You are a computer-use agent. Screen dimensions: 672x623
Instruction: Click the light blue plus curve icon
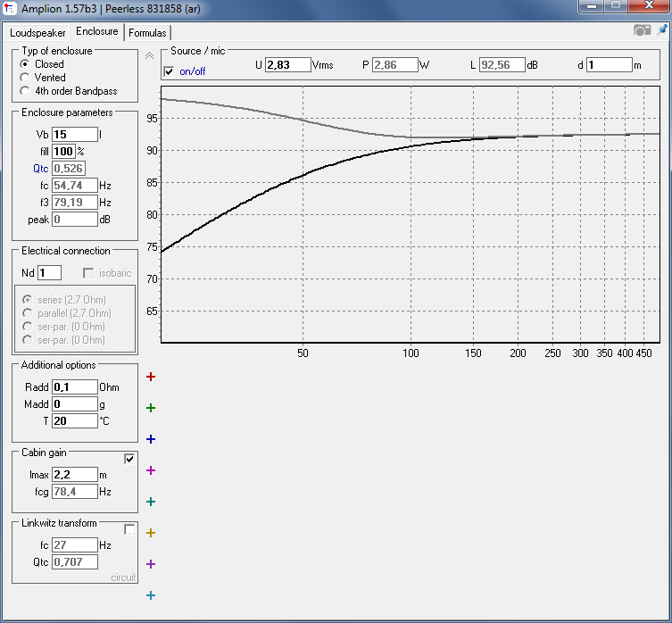(151, 595)
